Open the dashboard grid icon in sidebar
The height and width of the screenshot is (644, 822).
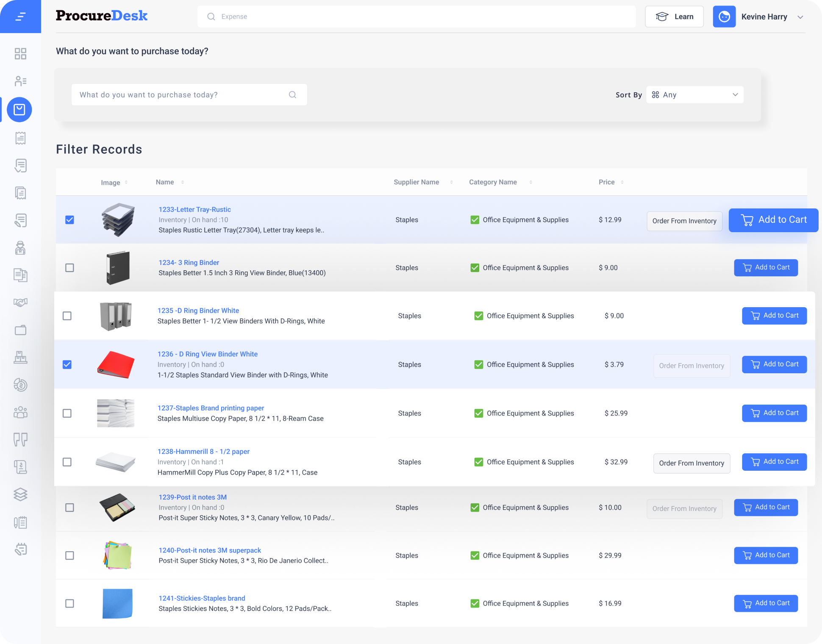(20, 54)
